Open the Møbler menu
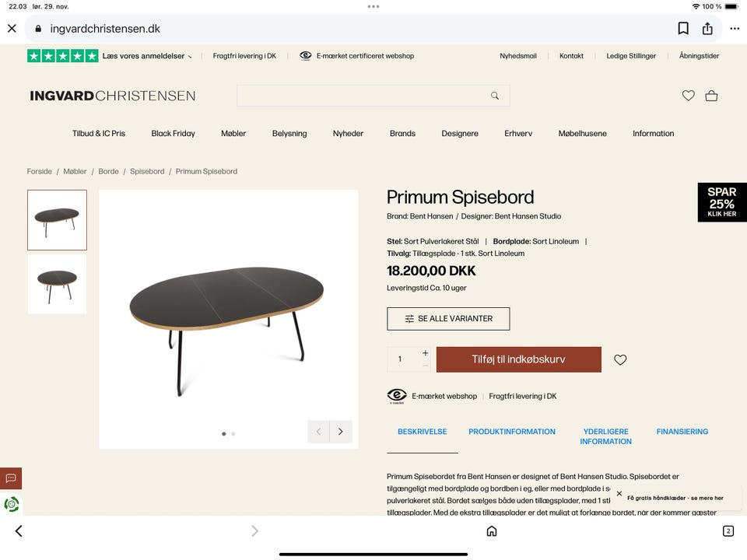The height and width of the screenshot is (560, 747). pyautogui.click(x=233, y=134)
